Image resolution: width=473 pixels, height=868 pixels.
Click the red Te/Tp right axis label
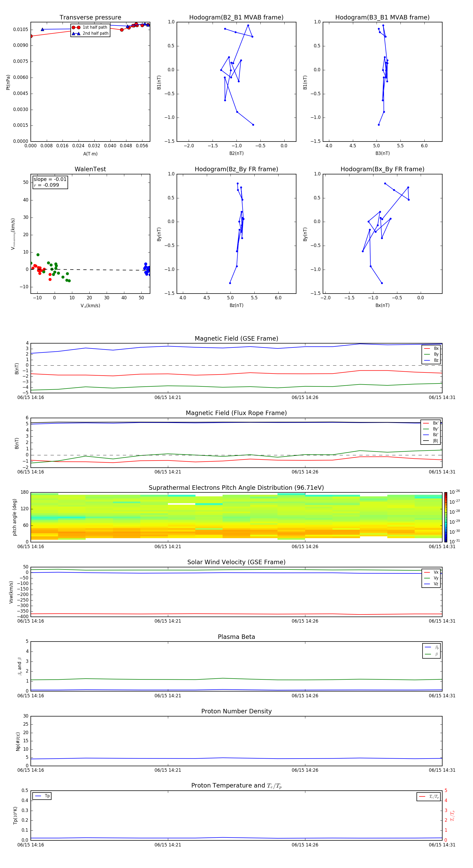(452, 815)
